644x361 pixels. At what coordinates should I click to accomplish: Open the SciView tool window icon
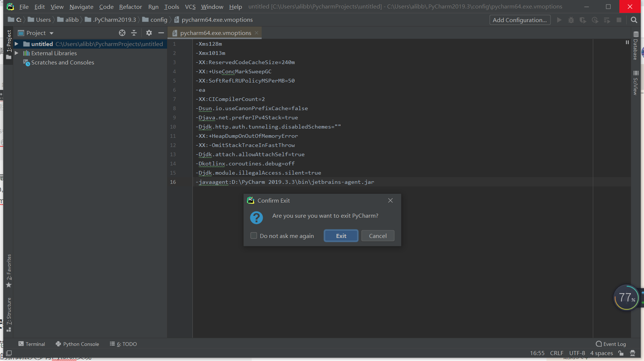click(635, 83)
